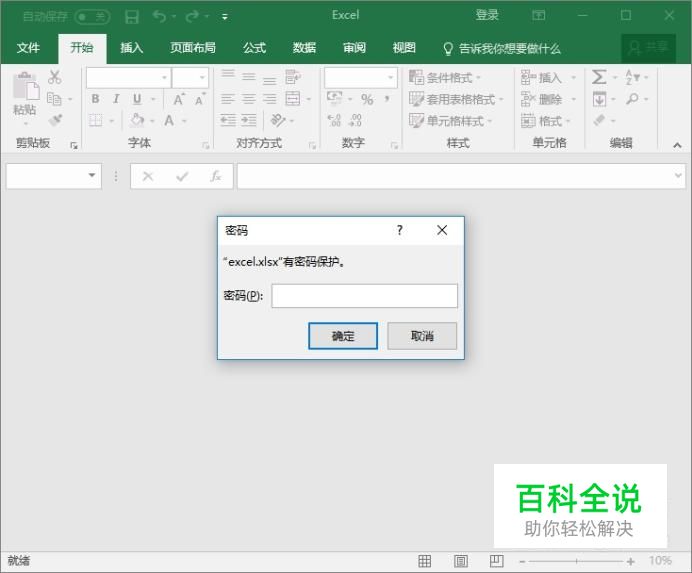This screenshot has width=692, height=573.
Task: Click the 共享 share button
Action: point(648,48)
